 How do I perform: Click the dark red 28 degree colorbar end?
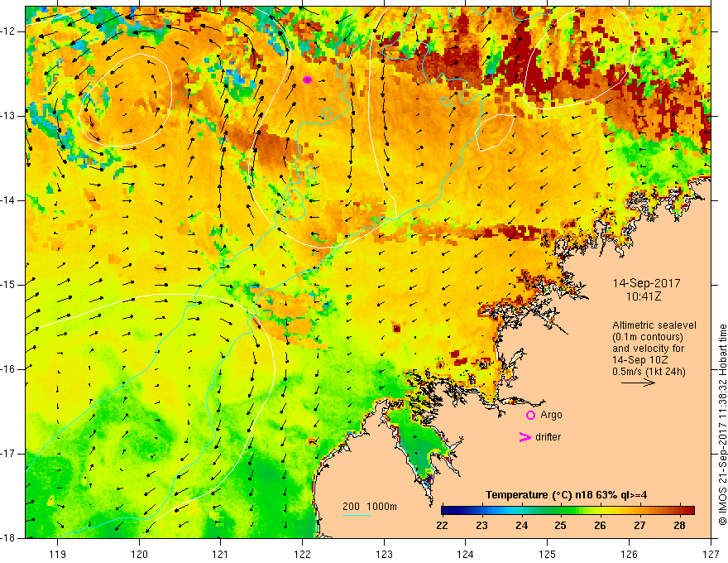pos(688,511)
